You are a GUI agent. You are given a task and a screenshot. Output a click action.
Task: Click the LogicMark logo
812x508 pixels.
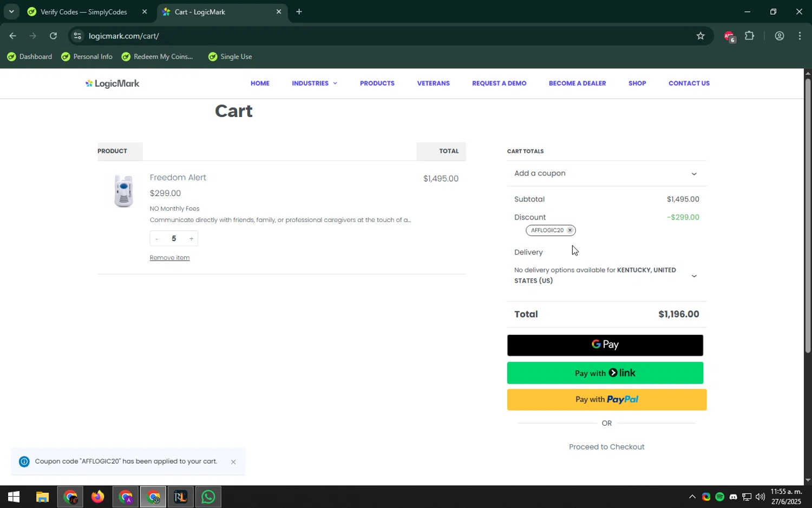[x=112, y=83]
